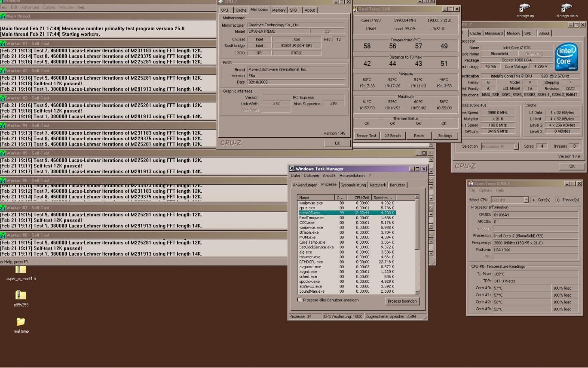Select prime95.exe process row

(346, 213)
